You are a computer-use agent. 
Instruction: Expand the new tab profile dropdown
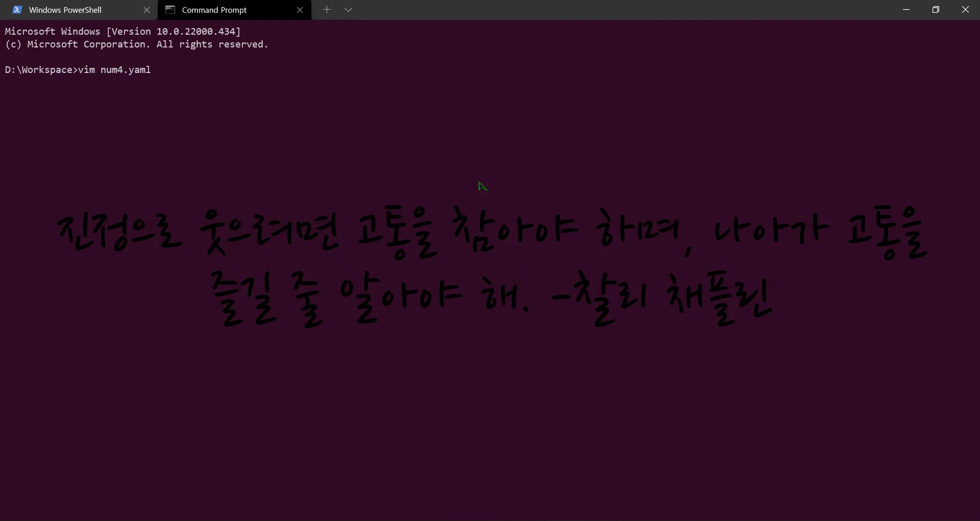[x=349, y=10]
